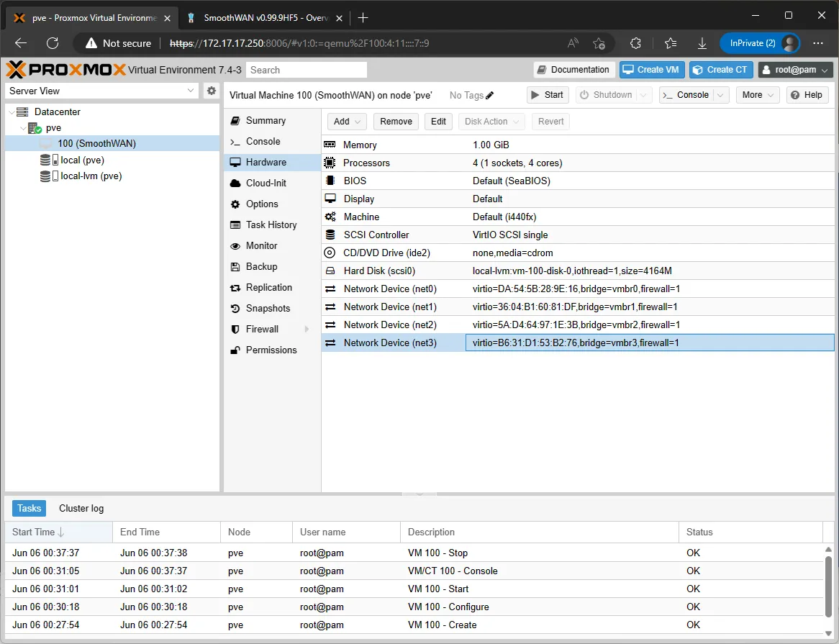Open the Shutdown options dropdown arrow
Viewport: 839px width, 644px height.
click(x=644, y=95)
